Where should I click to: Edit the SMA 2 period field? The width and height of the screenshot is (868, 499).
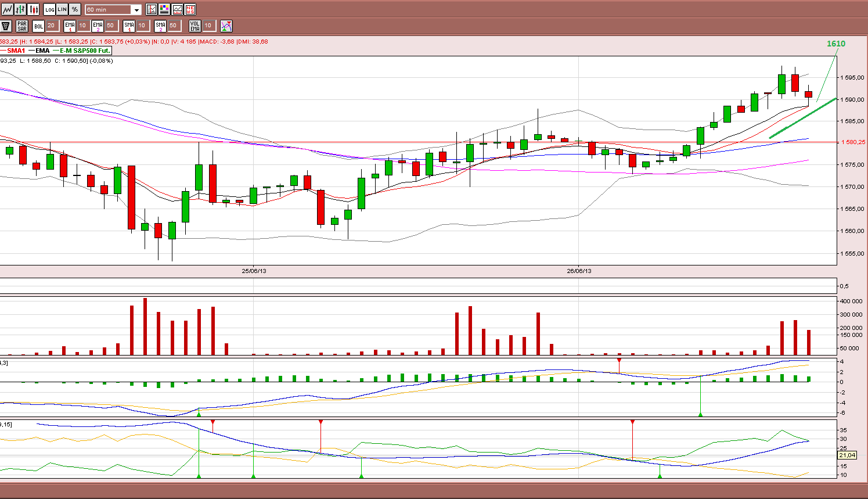pyautogui.click(x=174, y=26)
